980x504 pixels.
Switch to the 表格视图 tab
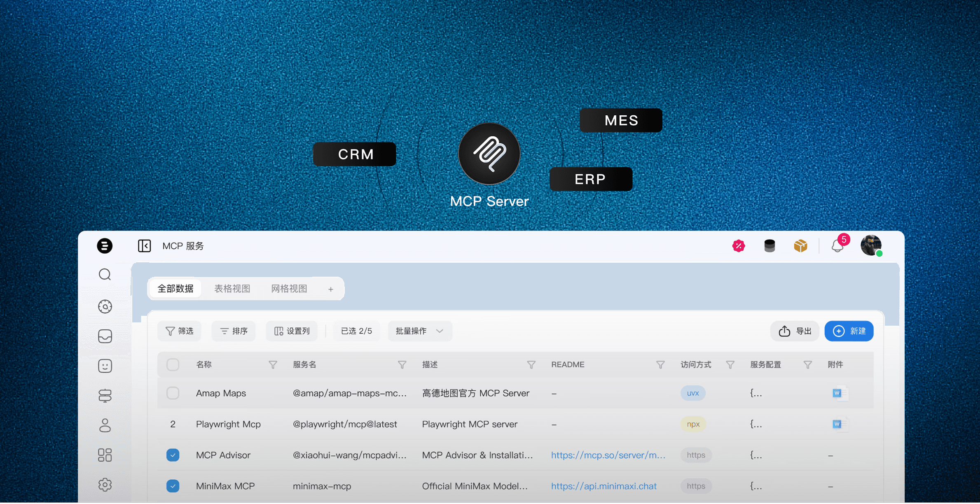pyautogui.click(x=232, y=289)
